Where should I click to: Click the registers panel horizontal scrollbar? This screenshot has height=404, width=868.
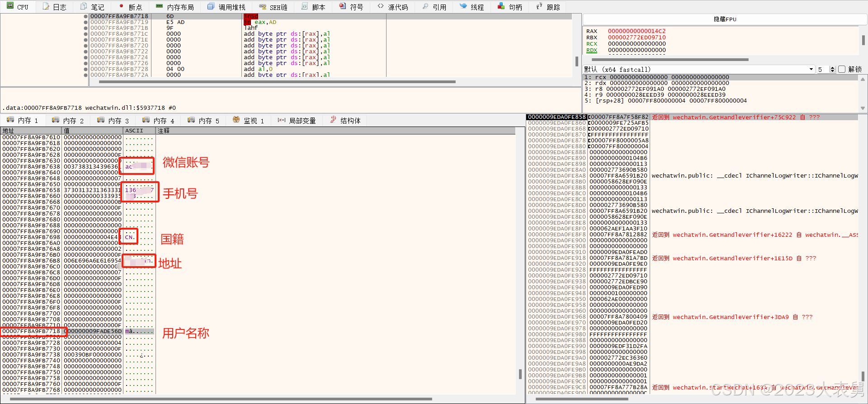click(x=670, y=59)
